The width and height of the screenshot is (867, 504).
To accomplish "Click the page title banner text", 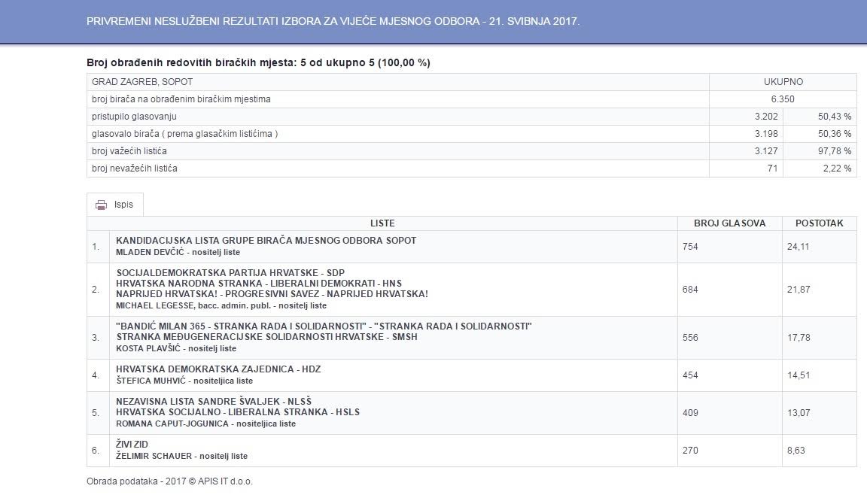I will [333, 21].
